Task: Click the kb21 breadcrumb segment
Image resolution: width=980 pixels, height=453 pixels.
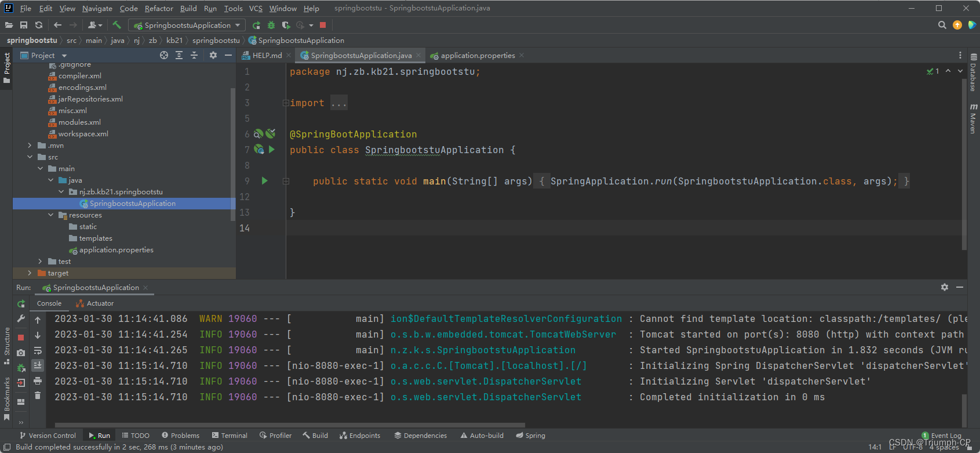Action: [174, 41]
